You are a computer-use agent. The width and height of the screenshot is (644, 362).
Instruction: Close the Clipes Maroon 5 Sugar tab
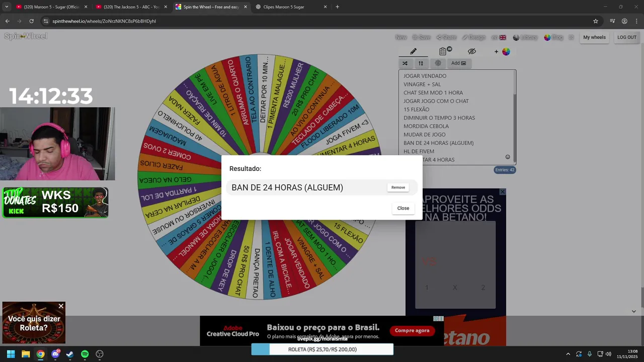[x=325, y=7]
